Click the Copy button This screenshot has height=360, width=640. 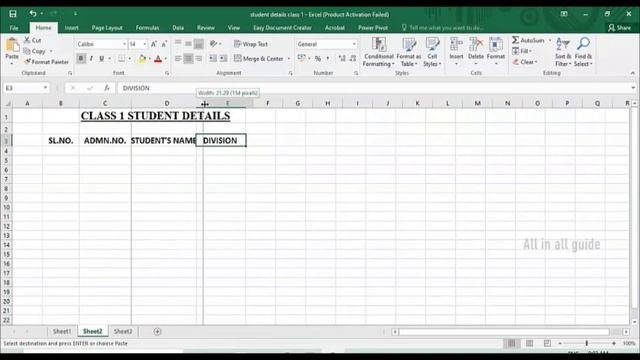point(35,51)
